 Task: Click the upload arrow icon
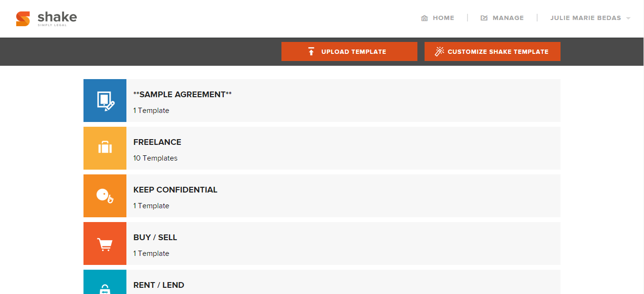[x=311, y=51]
